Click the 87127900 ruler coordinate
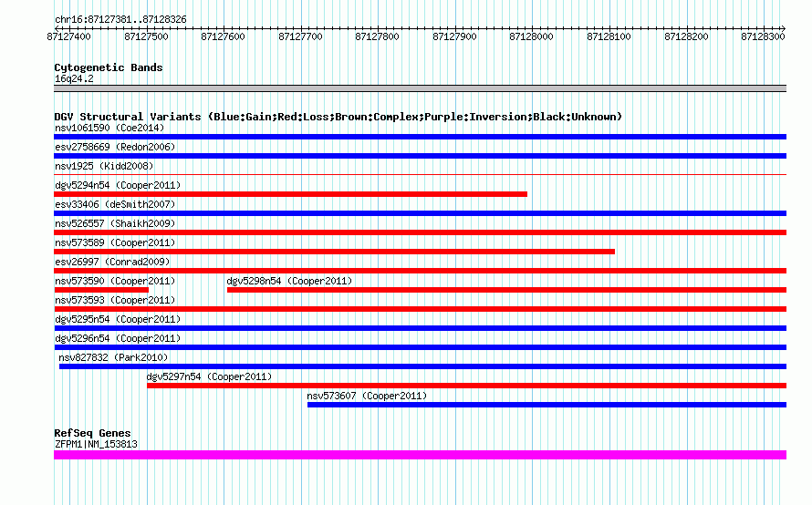 coord(454,36)
